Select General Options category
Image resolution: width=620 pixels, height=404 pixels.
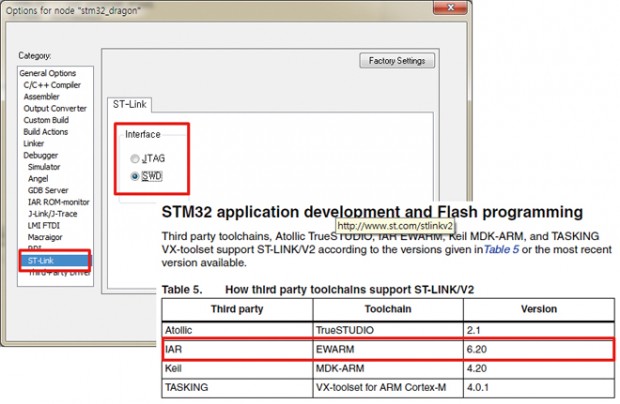point(47,73)
